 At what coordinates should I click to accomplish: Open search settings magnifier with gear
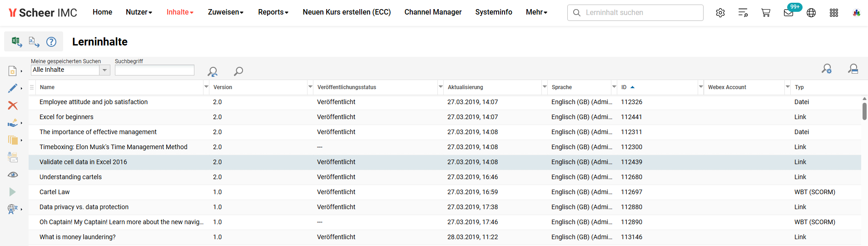(x=827, y=69)
